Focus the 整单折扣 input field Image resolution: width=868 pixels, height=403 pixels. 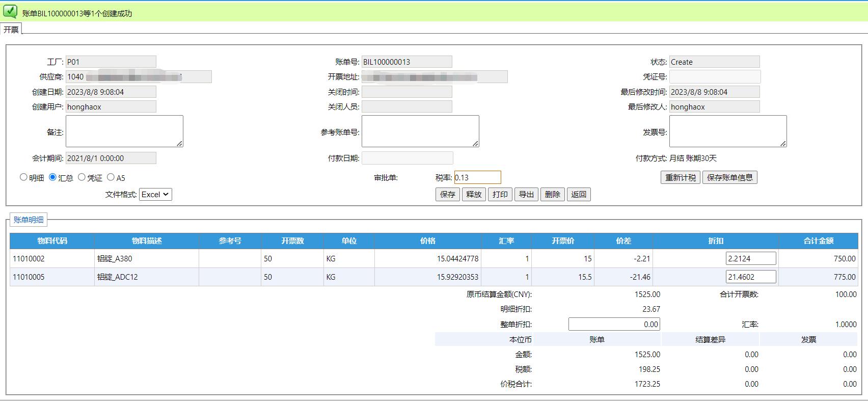(x=614, y=324)
